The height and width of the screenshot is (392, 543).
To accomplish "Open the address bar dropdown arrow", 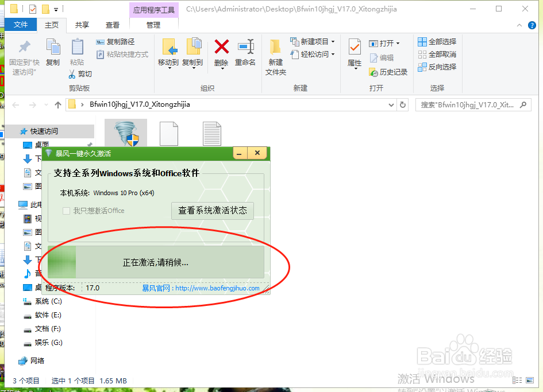I will [x=391, y=104].
